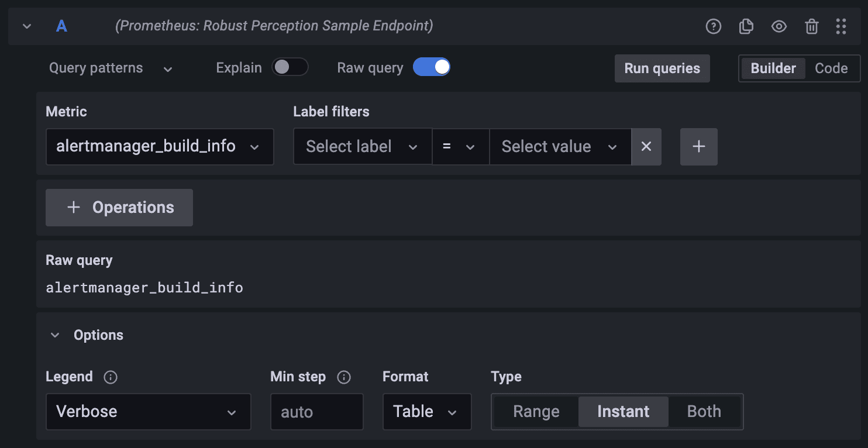The width and height of the screenshot is (868, 448).
Task: Select the Builder tab
Action: pos(773,68)
